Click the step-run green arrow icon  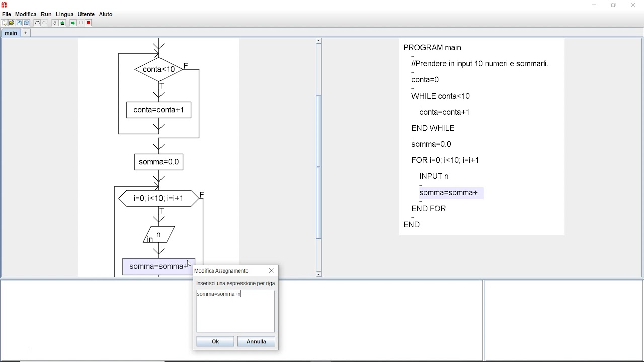tap(62, 23)
